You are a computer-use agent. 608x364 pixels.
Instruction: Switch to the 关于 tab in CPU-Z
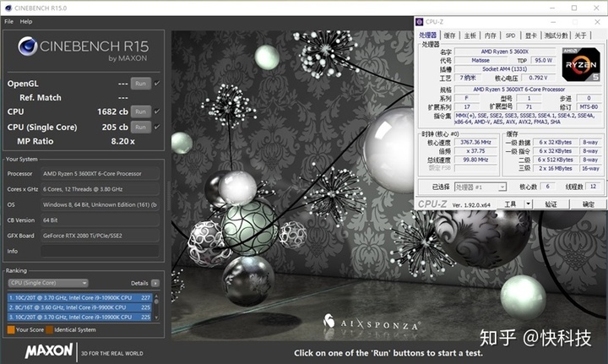point(580,35)
